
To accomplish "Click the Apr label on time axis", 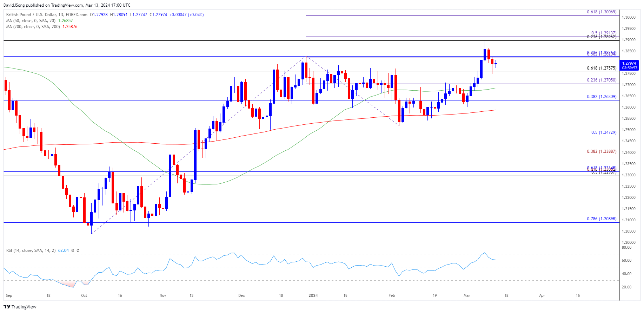I will click(x=542, y=295).
